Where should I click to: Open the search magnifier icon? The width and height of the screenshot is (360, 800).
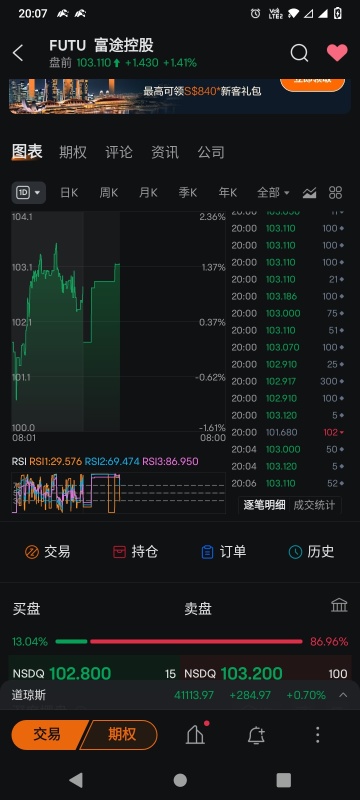pos(299,53)
